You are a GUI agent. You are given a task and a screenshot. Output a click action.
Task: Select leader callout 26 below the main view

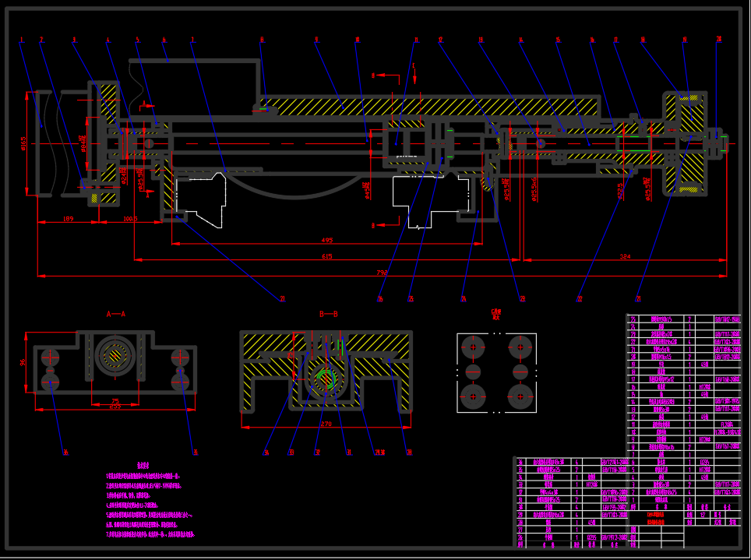[x=380, y=299]
